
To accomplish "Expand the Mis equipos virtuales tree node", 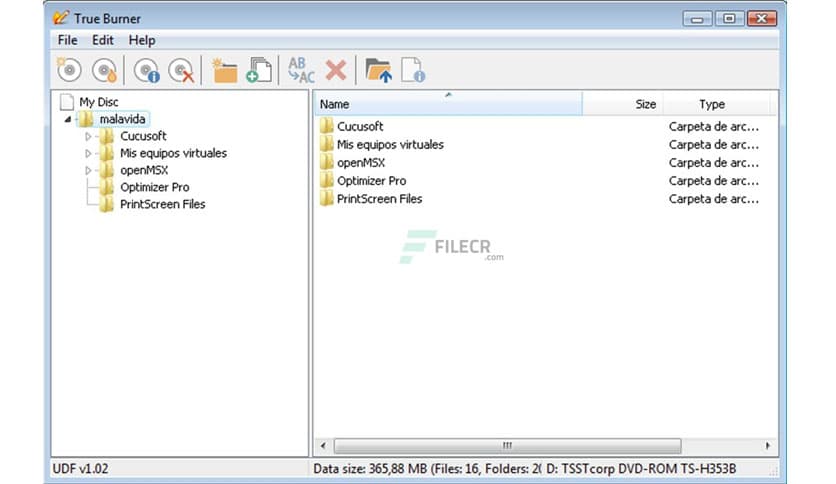I will 88,153.
